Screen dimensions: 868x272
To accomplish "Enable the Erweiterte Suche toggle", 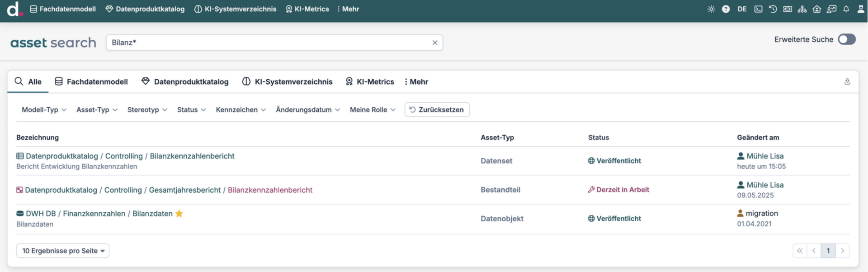I will 846,39.
